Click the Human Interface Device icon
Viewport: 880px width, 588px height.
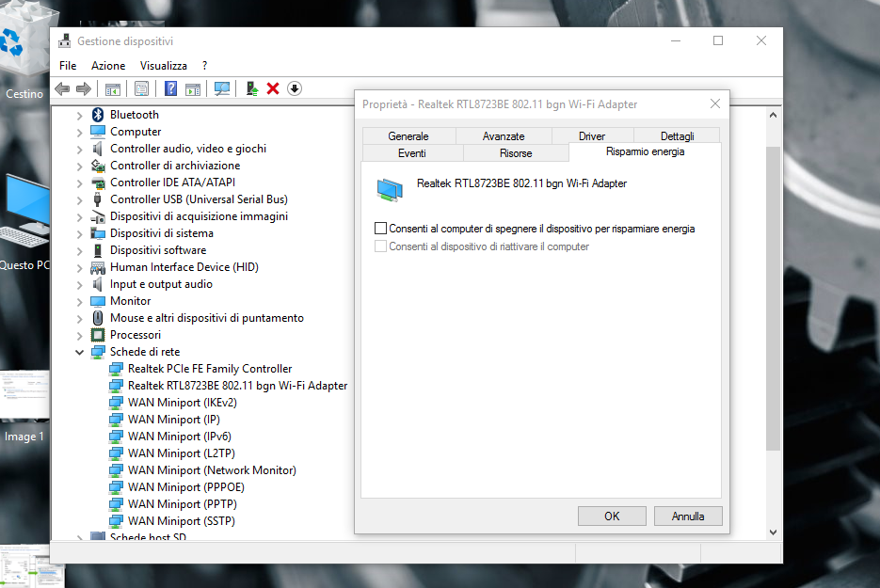pyautogui.click(x=98, y=267)
